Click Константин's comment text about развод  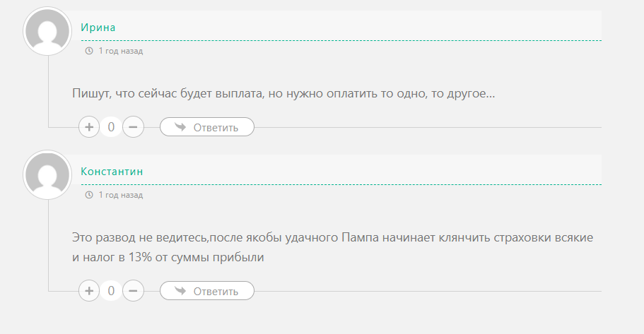pos(333,247)
